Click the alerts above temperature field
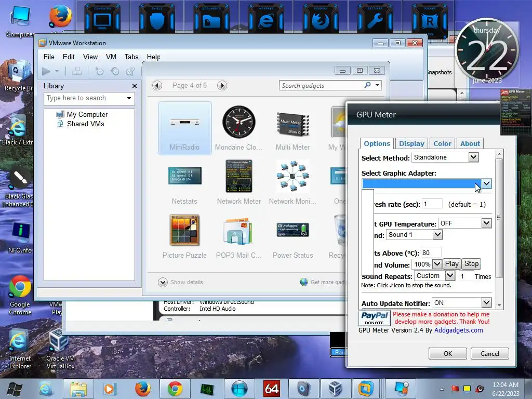The height and width of the screenshot is (399, 532). (x=431, y=252)
